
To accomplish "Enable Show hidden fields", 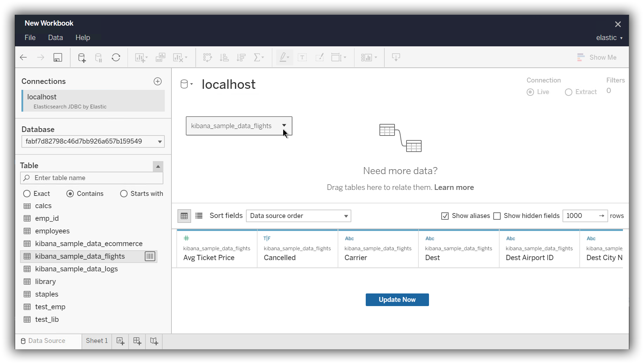I will [x=497, y=216].
